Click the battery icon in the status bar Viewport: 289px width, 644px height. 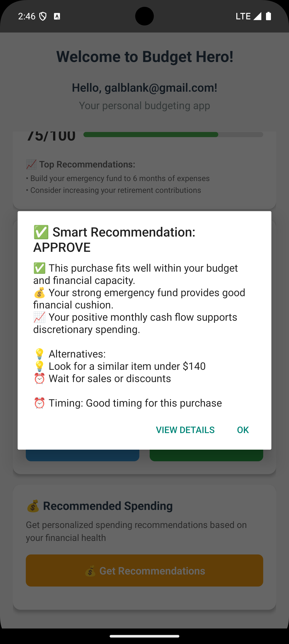click(x=269, y=16)
